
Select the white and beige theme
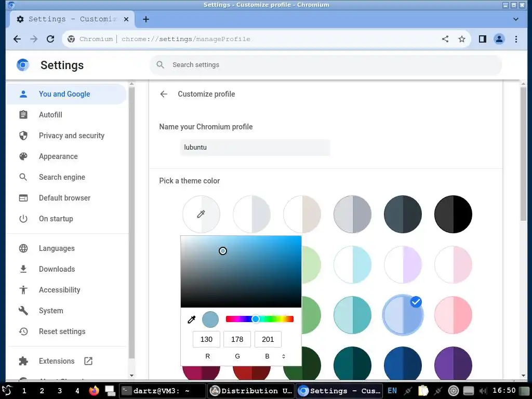302,214
